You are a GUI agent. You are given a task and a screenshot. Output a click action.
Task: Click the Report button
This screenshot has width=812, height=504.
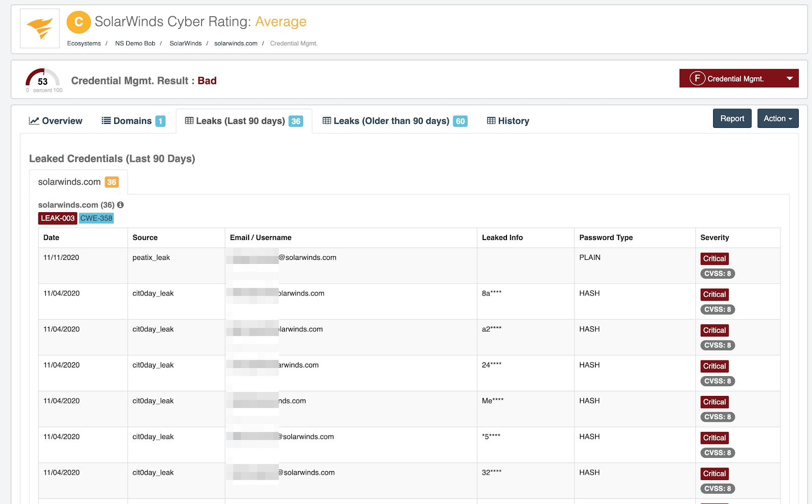tap(732, 119)
